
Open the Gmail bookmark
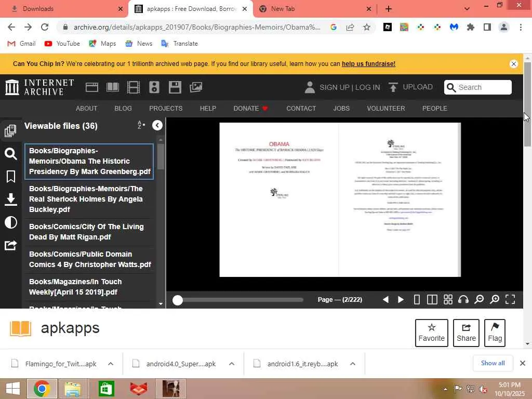[21, 44]
